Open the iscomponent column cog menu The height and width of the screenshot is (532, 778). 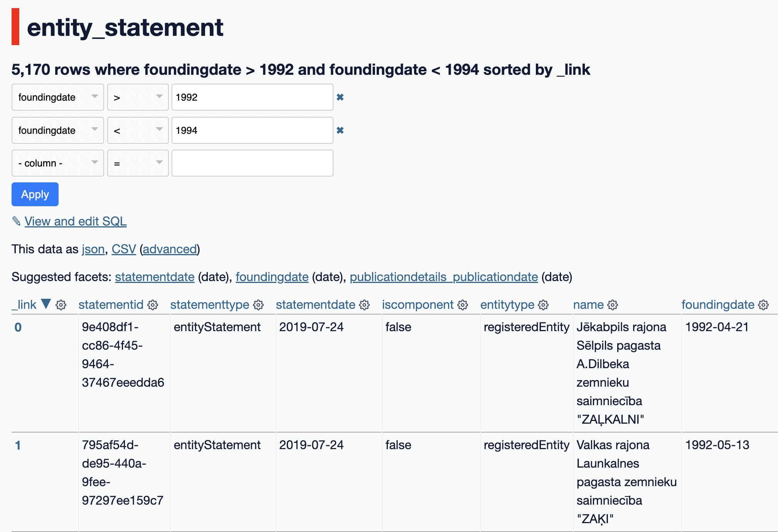tap(463, 305)
